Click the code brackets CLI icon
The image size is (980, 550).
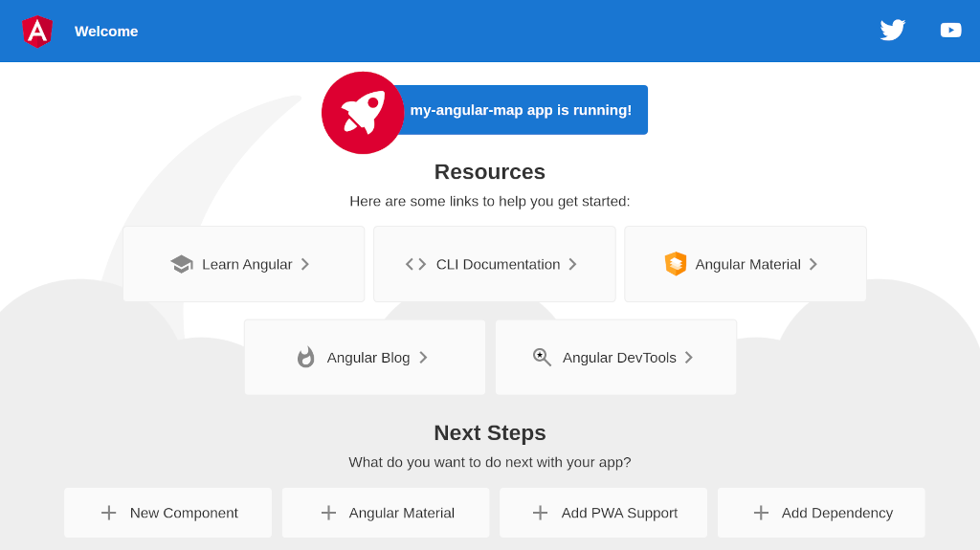click(415, 264)
